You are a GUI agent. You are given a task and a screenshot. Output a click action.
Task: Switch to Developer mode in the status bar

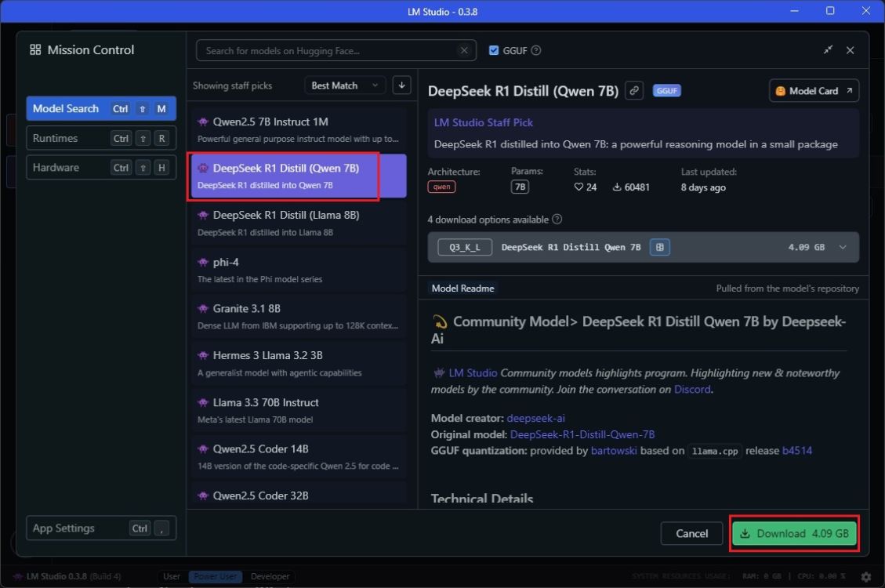[x=270, y=576]
